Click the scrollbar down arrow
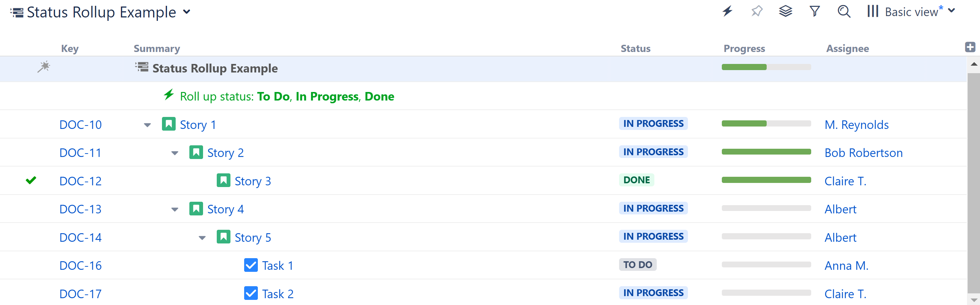The image size is (980, 305). point(973,300)
